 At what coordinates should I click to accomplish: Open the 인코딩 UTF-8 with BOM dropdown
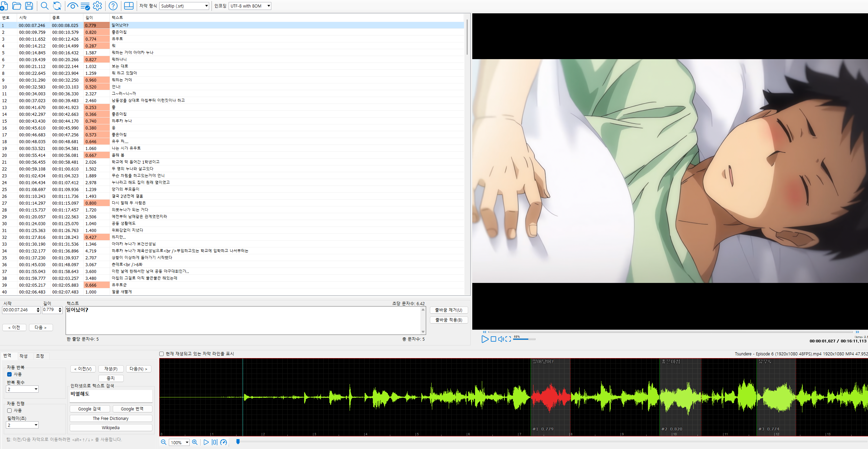(x=250, y=6)
